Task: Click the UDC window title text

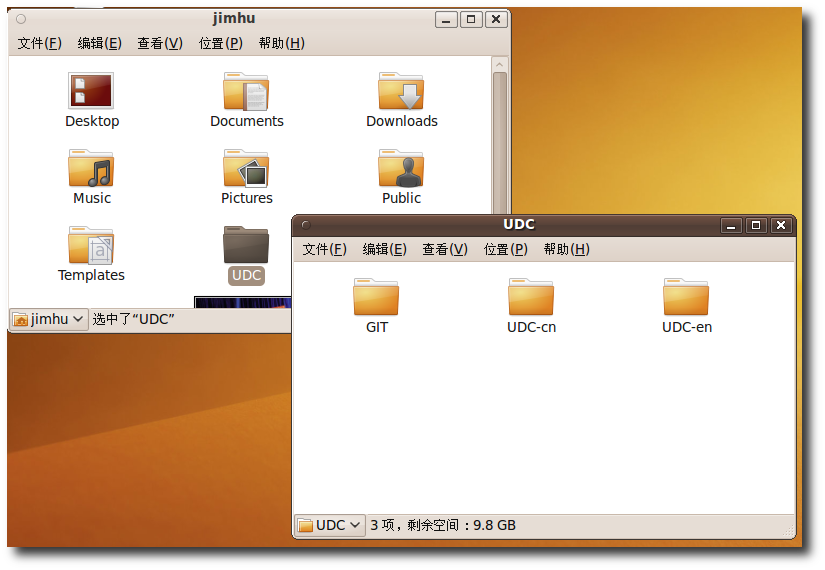Action: pyautogui.click(x=519, y=224)
